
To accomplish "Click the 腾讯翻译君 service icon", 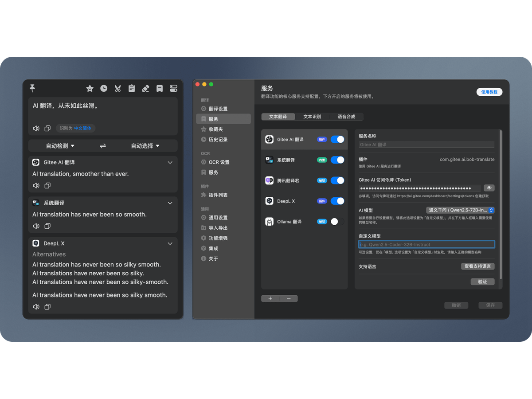I will click(x=269, y=180).
